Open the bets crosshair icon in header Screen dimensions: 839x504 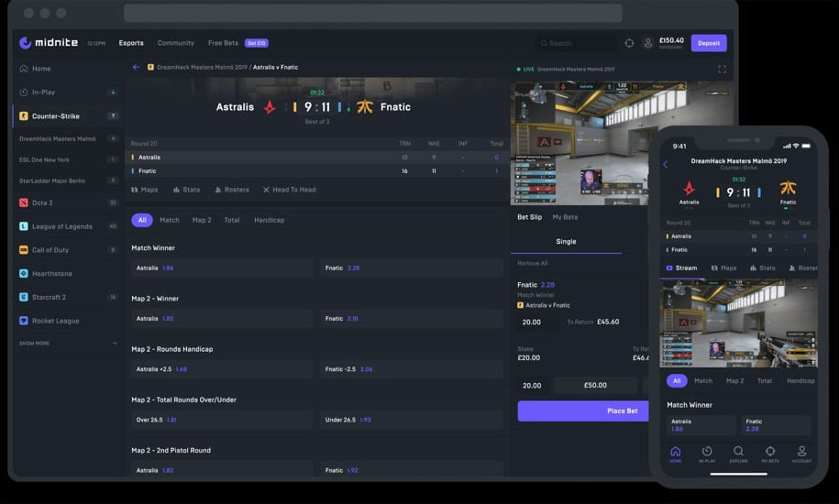tap(629, 43)
